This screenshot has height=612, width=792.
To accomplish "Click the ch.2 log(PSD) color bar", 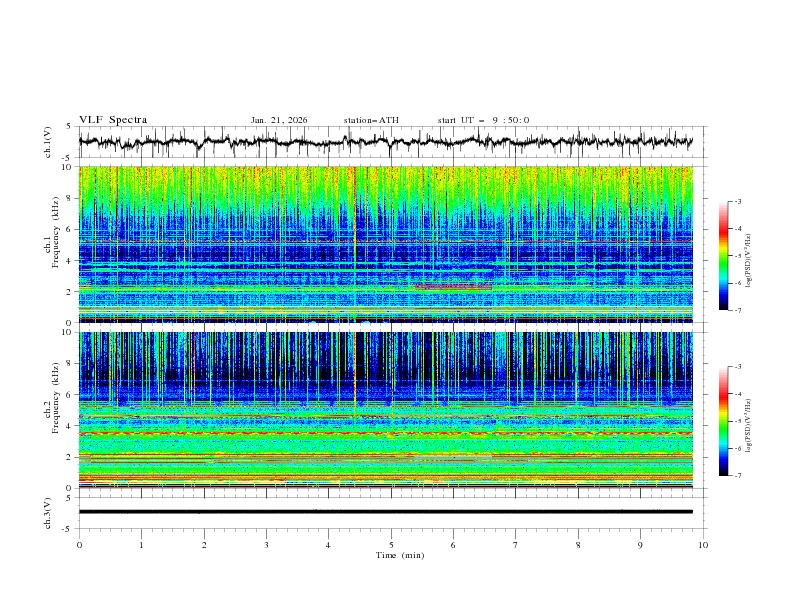I will point(723,421).
